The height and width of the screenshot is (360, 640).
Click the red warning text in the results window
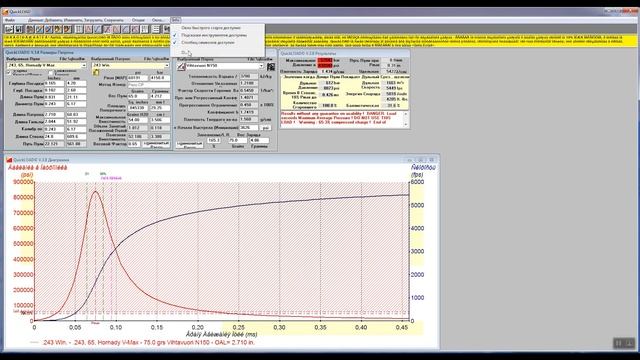pos(341,118)
